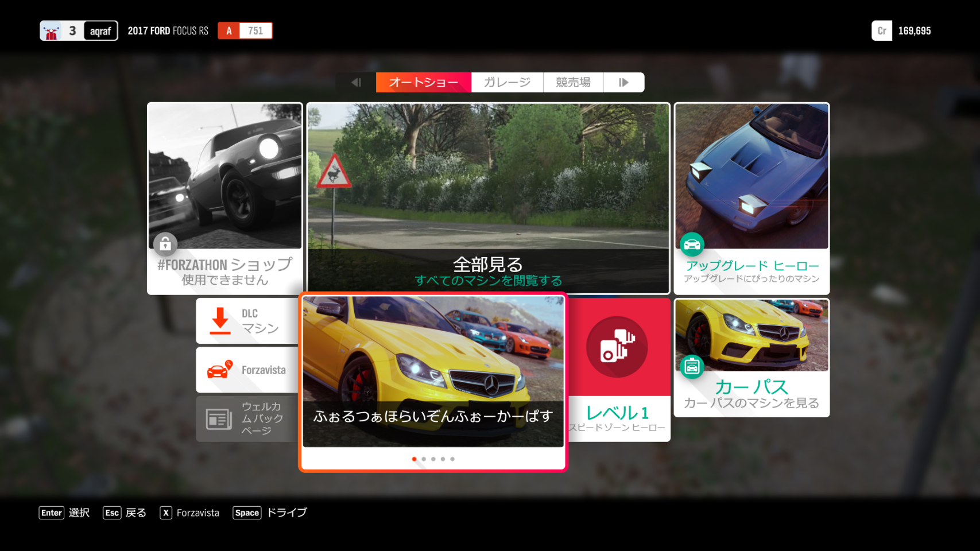Click アップグレードにぴったりのマシン subtitle

(x=752, y=278)
